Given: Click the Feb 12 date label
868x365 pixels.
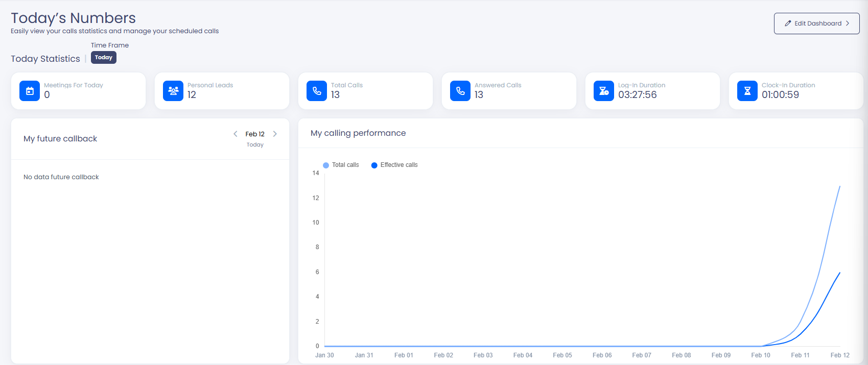Looking at the screenshot, I should coord(255,134).
